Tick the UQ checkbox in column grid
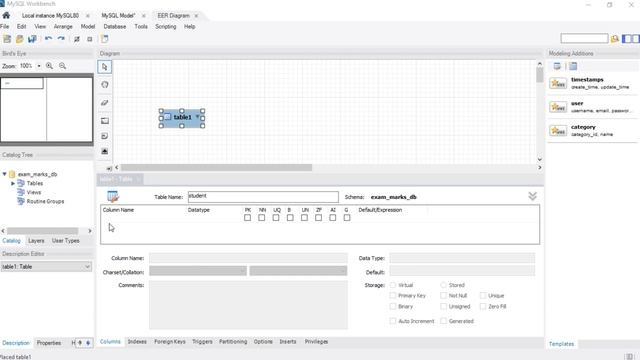 tap(276, 218)
